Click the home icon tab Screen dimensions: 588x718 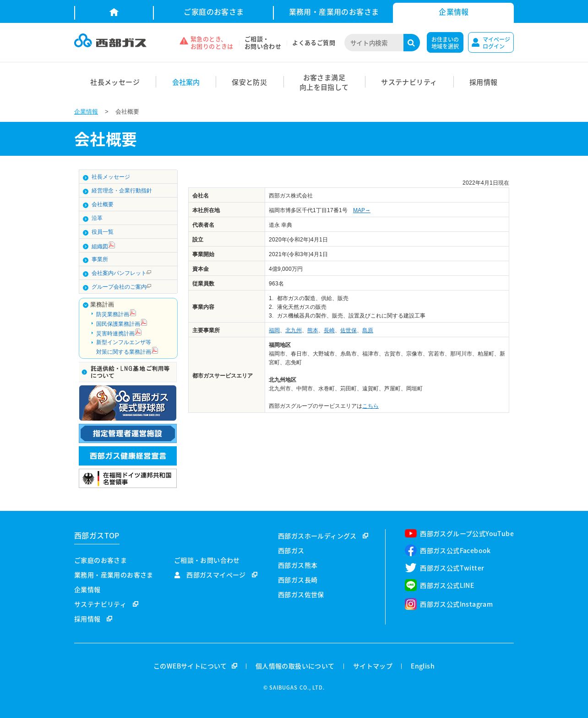(114, 12)
